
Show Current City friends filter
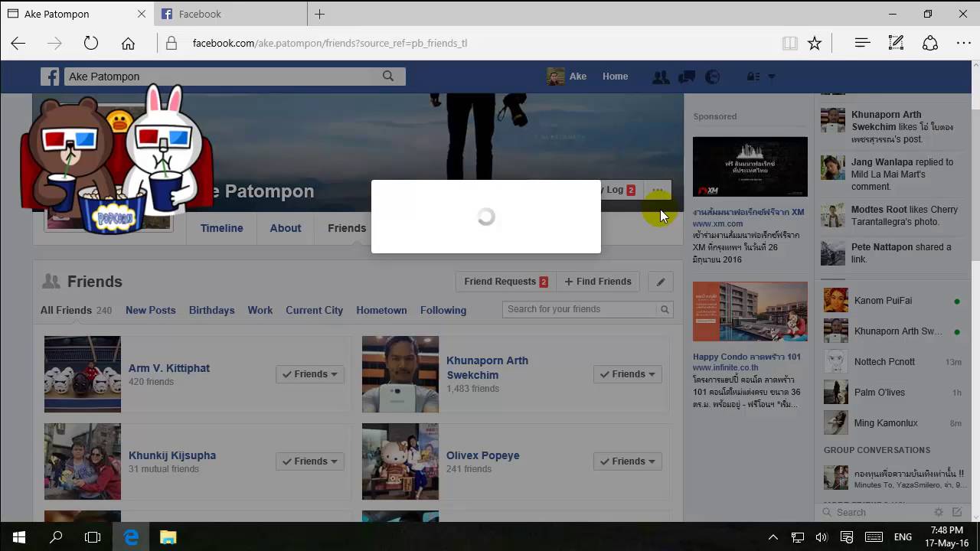[x=314, y=310]
